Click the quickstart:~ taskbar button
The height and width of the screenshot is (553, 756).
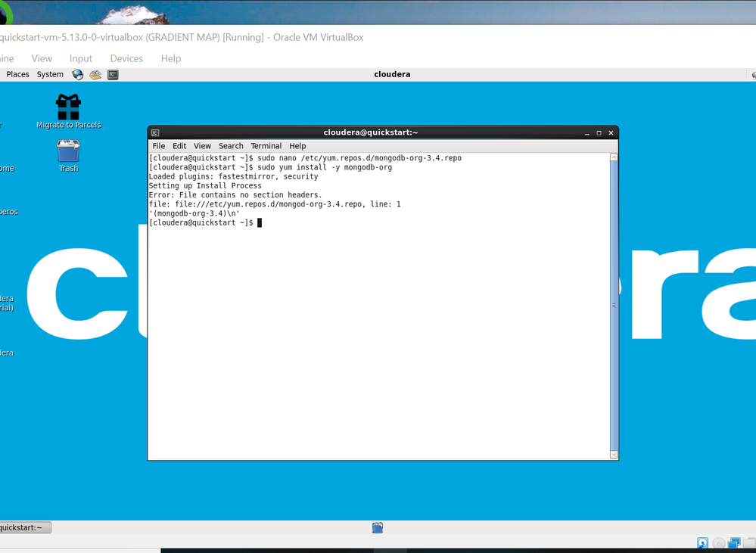tap(24, 527)
